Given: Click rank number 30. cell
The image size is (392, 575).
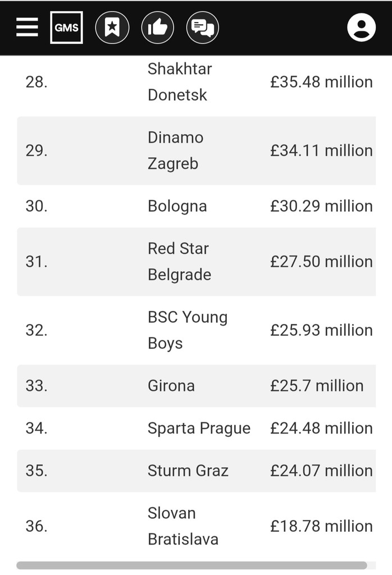Looking at the screenshot, I should tap(37, 206).
